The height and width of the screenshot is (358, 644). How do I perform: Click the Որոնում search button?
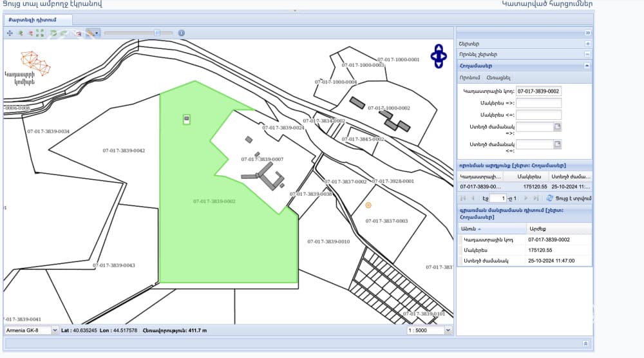(x=470, y=78)
